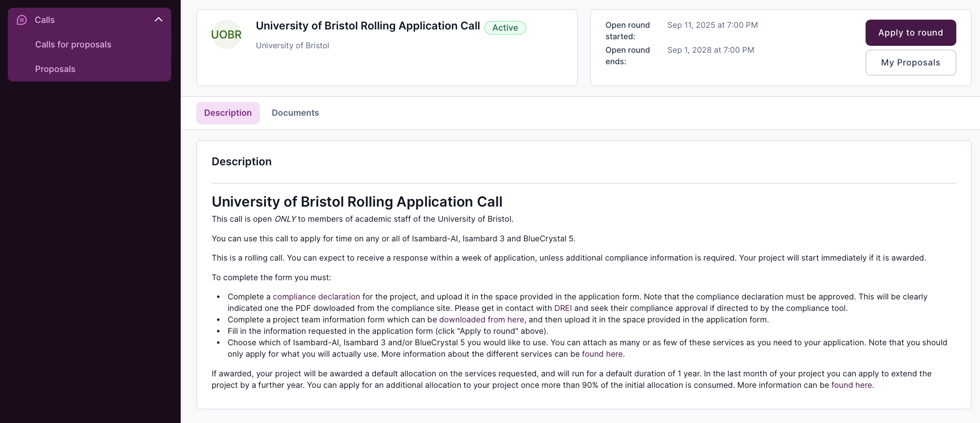
Task: Open Calls for proposals in the sidebar
Action: (x=73, y=44)
